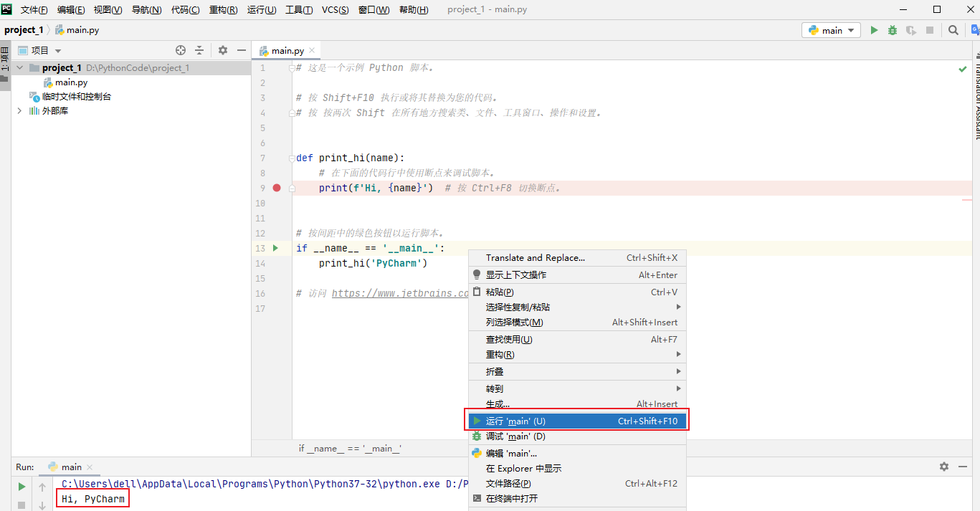The image size is (980, 511).
Task: Expand the 外部库 tree node
Action: [x=19, y=110]
